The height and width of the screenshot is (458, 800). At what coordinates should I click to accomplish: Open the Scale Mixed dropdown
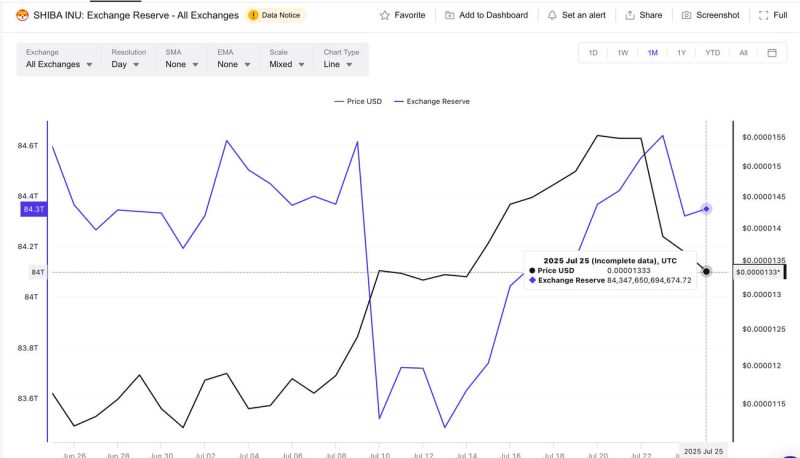tap(287, 59)
